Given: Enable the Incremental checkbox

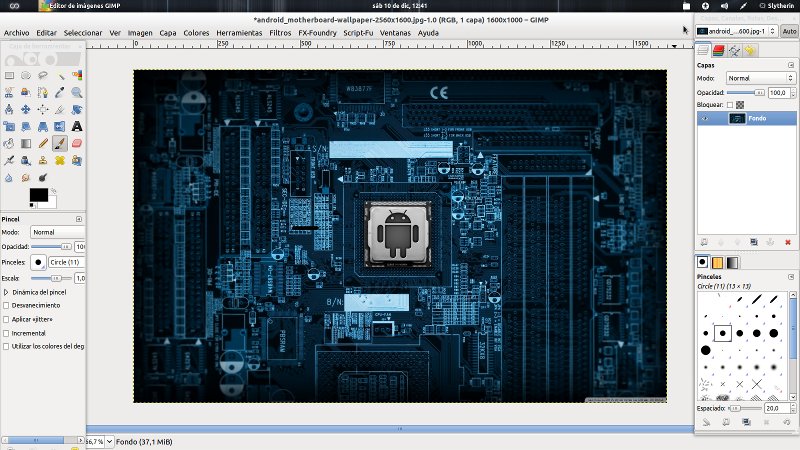Looking at the screenshot, I should coord(6,333).
